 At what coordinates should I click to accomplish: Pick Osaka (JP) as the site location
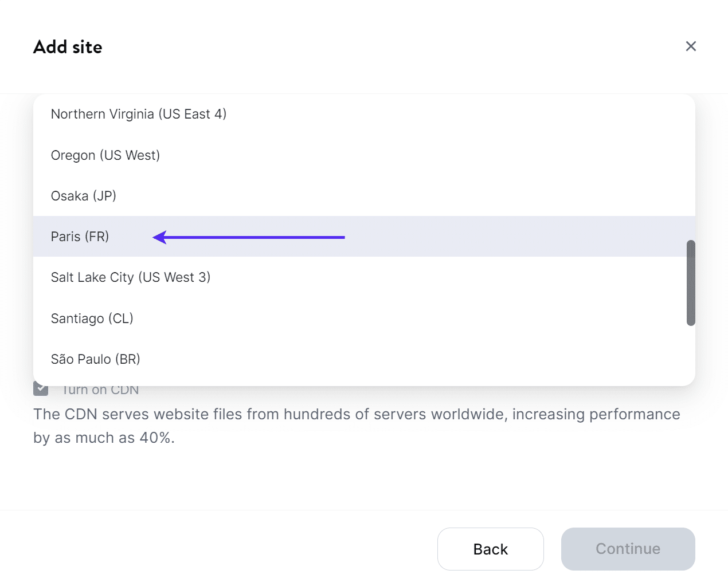pos(84,195)
